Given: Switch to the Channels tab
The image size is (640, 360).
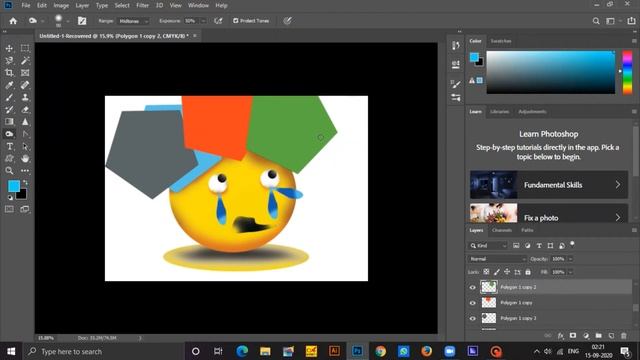Looking at the screenshot, I should point(502,230).
